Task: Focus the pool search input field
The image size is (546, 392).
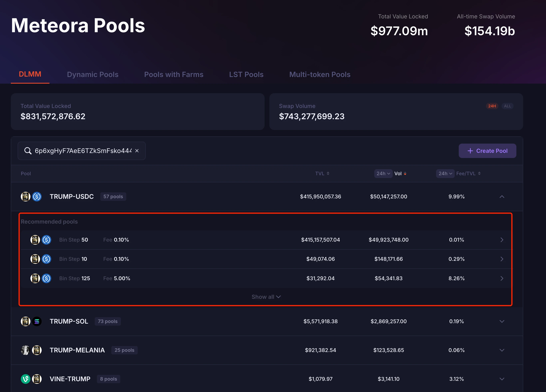Action: pyautogui.click(x=82, y=151)
